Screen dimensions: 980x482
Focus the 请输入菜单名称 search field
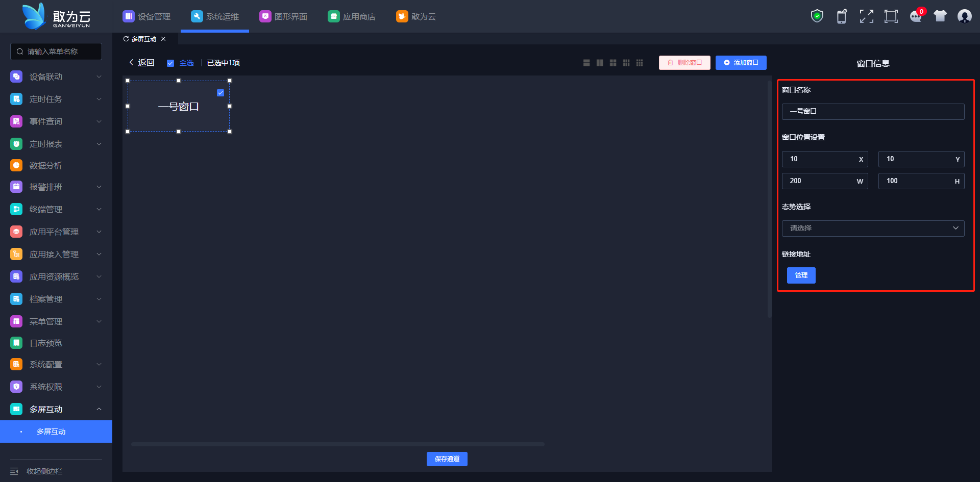[x=56, y=52]
